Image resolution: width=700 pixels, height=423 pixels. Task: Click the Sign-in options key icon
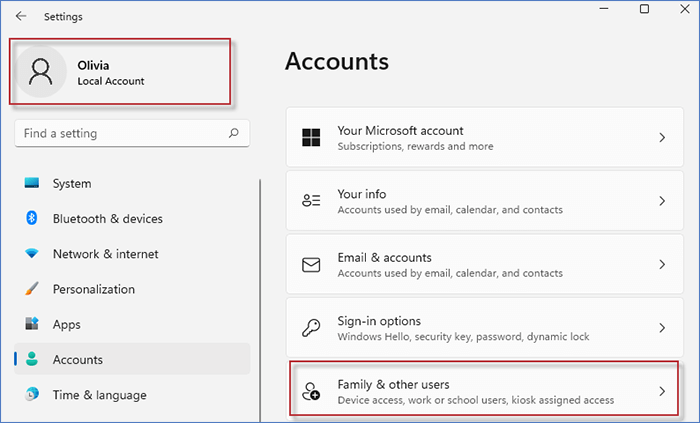pyautogui.click(x=311, y=328)
